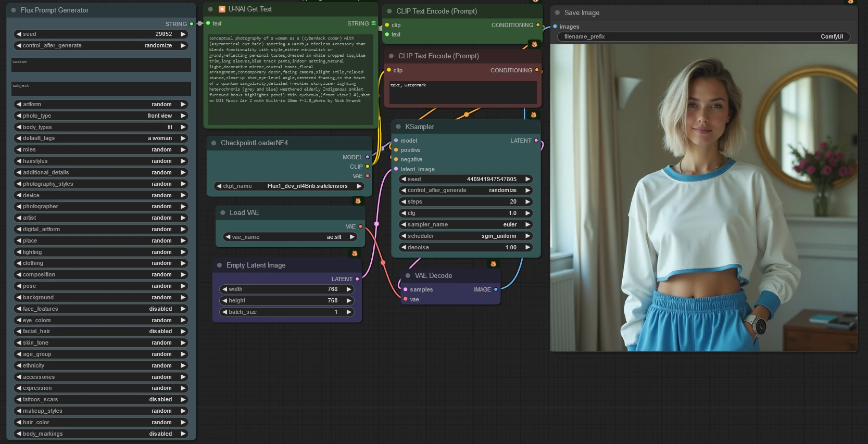Click the filename_prefix field in Save Image
Screen dimensions: 868x444
(703, 36)
